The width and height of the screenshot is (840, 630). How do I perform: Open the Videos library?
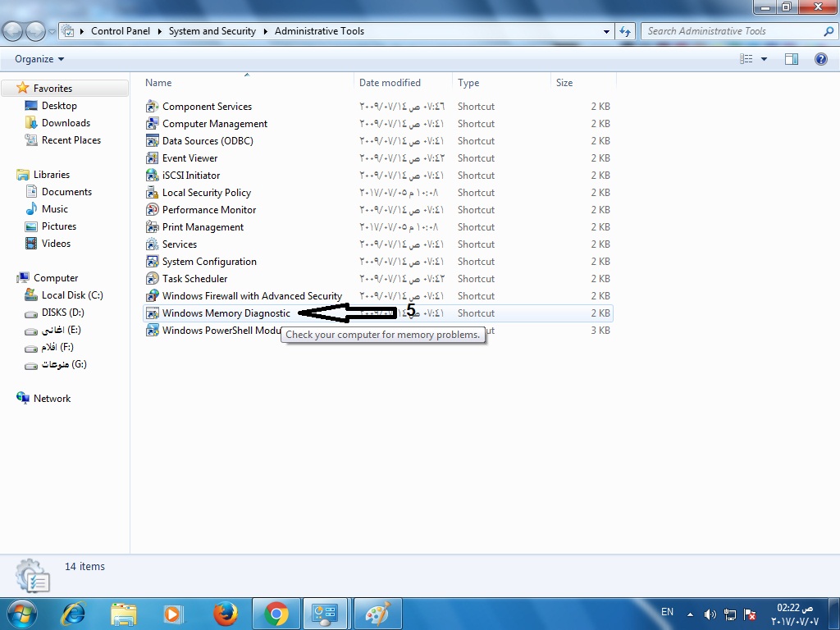[x=56, y=243]
